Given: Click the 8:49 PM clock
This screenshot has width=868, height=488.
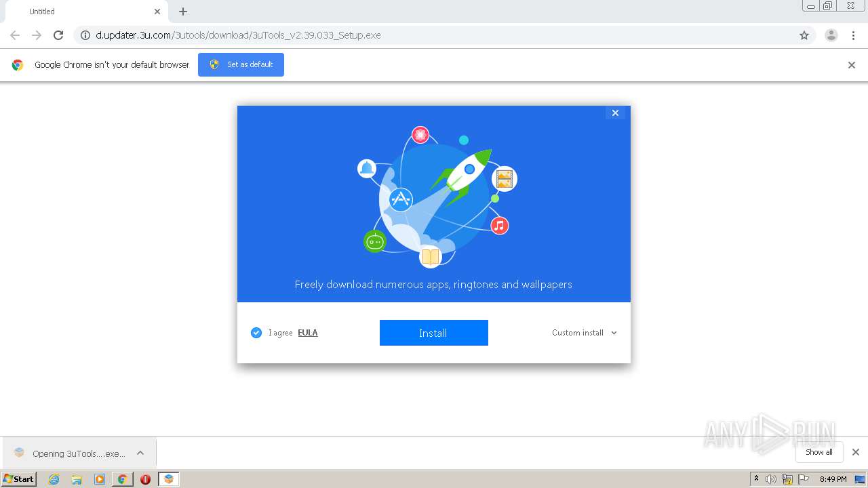Looking at the screenshot, I should (x=833, y=479).
